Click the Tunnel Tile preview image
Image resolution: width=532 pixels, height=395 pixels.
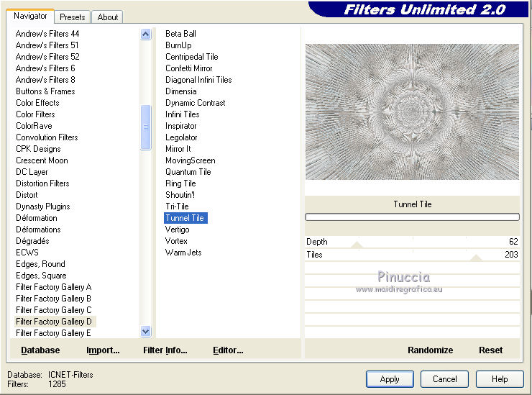pos(412,112)
